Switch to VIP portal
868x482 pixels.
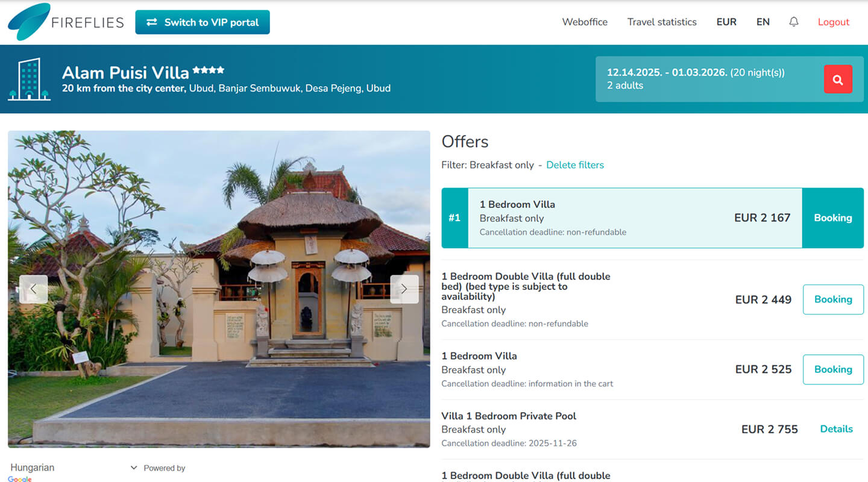point(203,22)
